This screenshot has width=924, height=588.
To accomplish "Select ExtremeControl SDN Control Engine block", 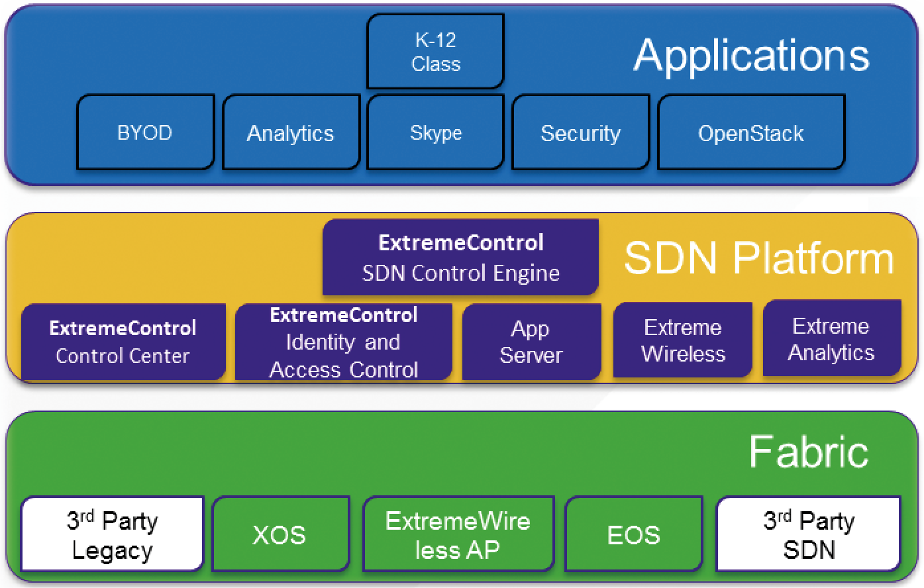I will [x=460, y=258].
